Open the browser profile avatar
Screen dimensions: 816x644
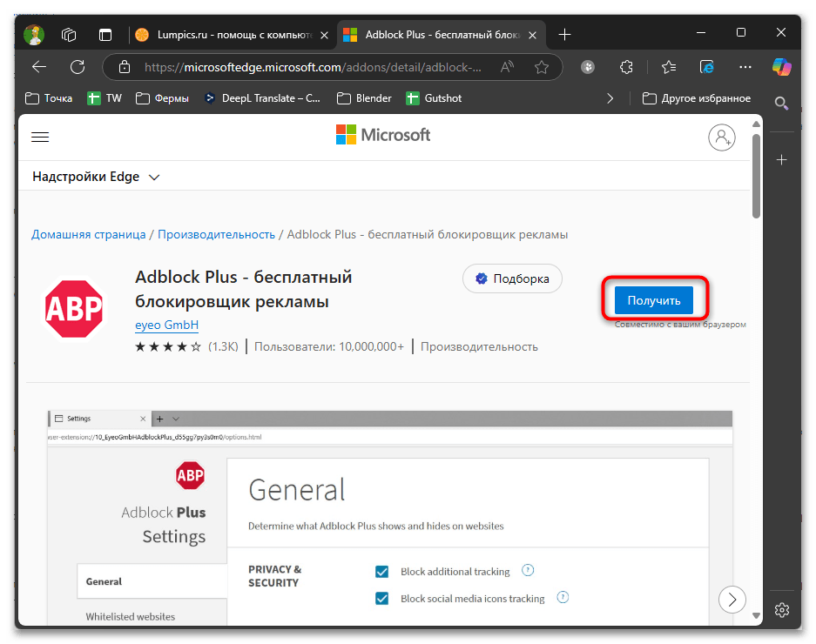[34, 35]
